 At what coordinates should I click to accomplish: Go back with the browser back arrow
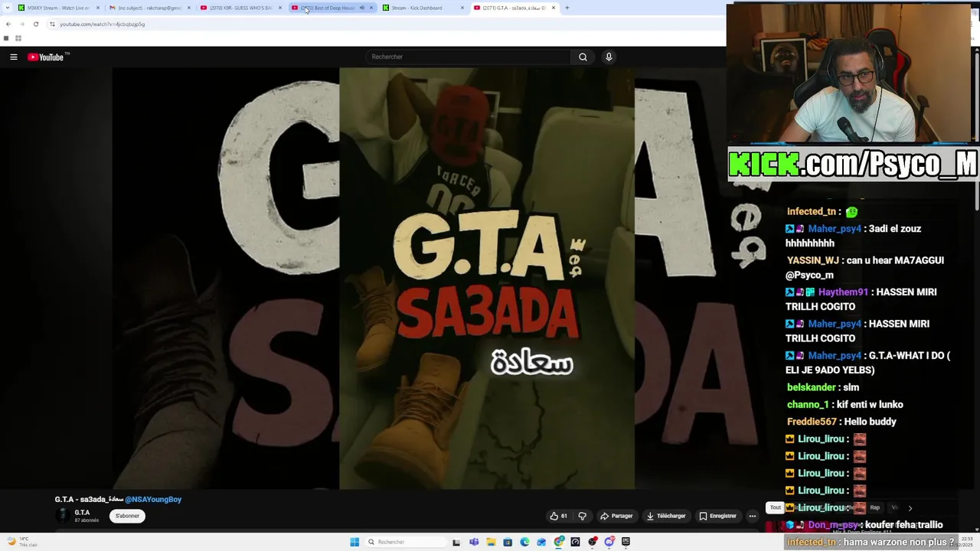point(8,24)
